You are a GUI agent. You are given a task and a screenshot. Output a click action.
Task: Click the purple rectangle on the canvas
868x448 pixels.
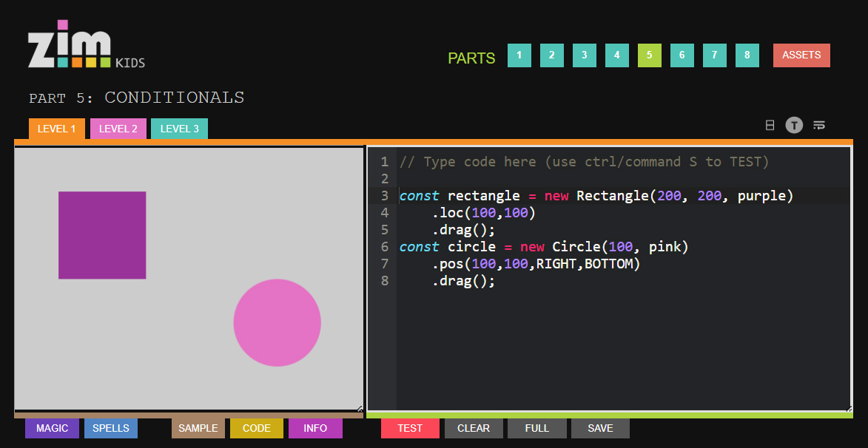[x=102, y=235]
